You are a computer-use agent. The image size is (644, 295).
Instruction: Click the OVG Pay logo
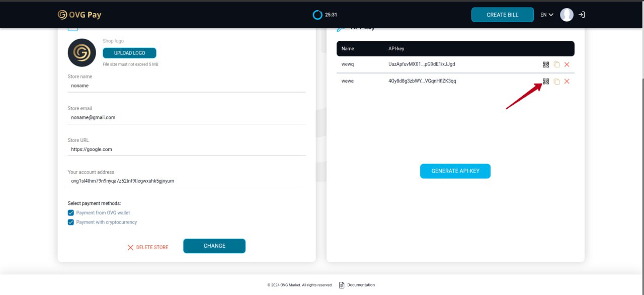point(79,15)
